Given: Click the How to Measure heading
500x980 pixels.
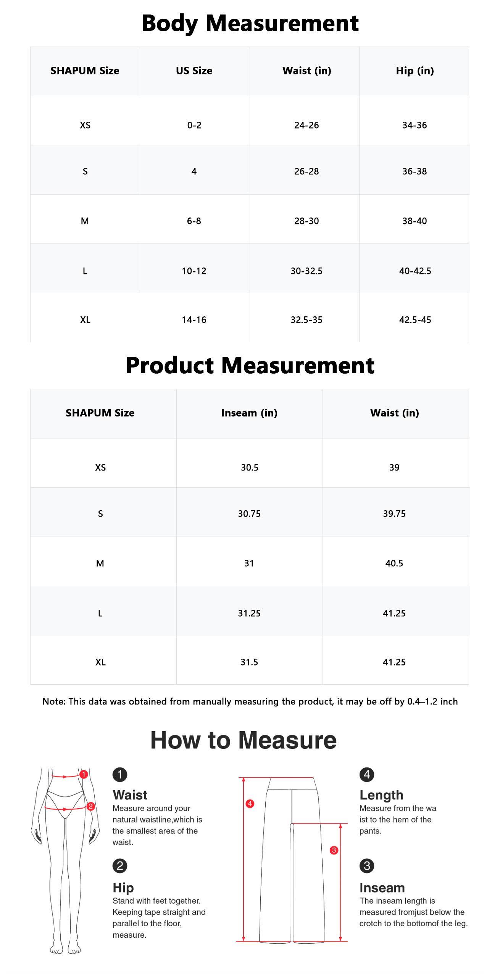Looking at the screenshot, I should (x=244, y=740).
